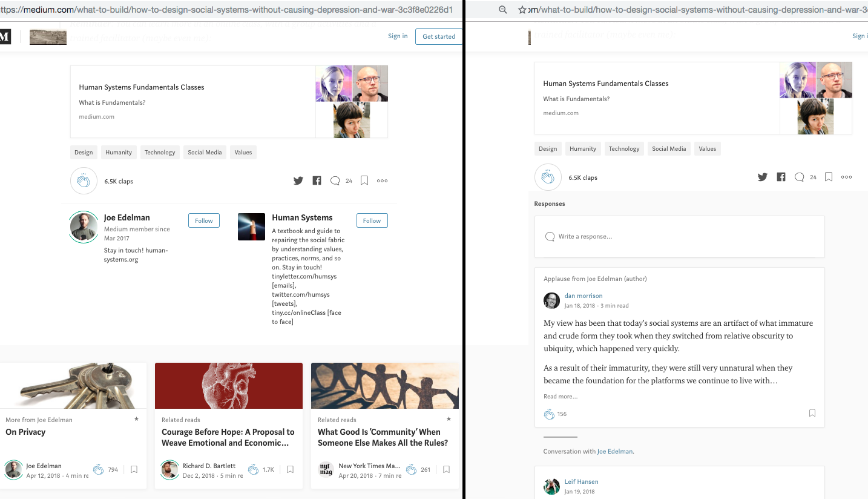Viewport: 868px width, 499px height.
Task: Open responses bubble icon in left window
Action: (x=335, y=180)
